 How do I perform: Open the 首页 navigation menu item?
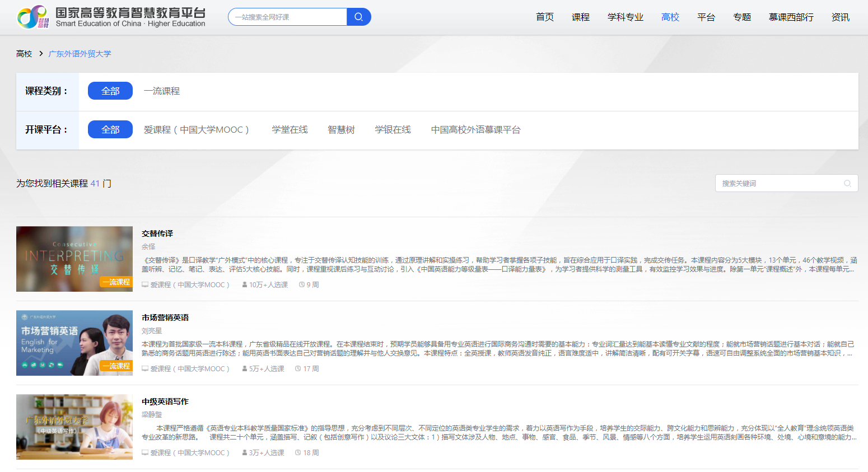pyautogui.click(x=544, y=17)
